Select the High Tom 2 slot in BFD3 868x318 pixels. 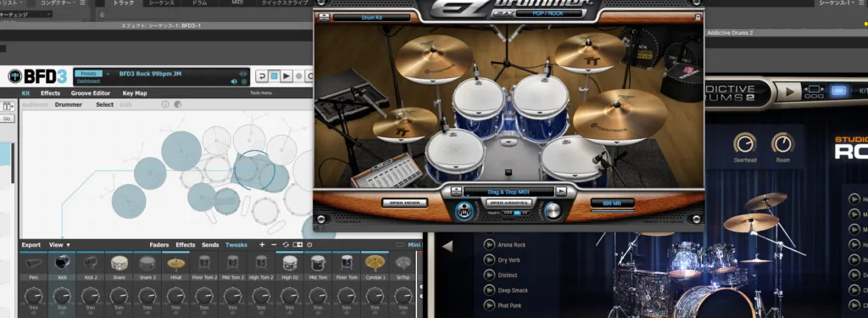tap(261, 266)
